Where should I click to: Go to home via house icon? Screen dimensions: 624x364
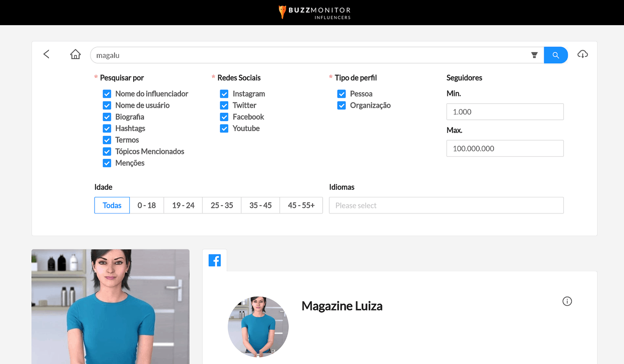(75, 54)
